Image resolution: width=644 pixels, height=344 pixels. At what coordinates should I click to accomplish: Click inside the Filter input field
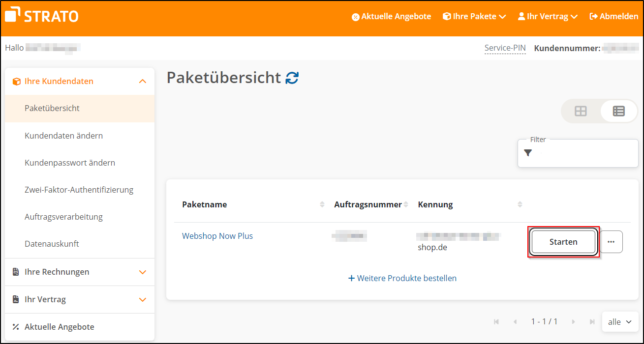pos(581,153)
